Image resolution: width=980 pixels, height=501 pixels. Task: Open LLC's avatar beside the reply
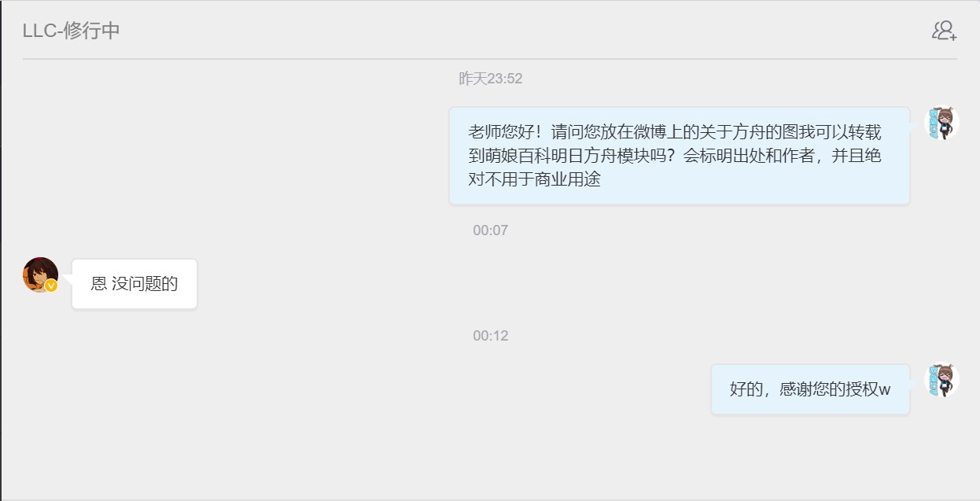[40, 274]
